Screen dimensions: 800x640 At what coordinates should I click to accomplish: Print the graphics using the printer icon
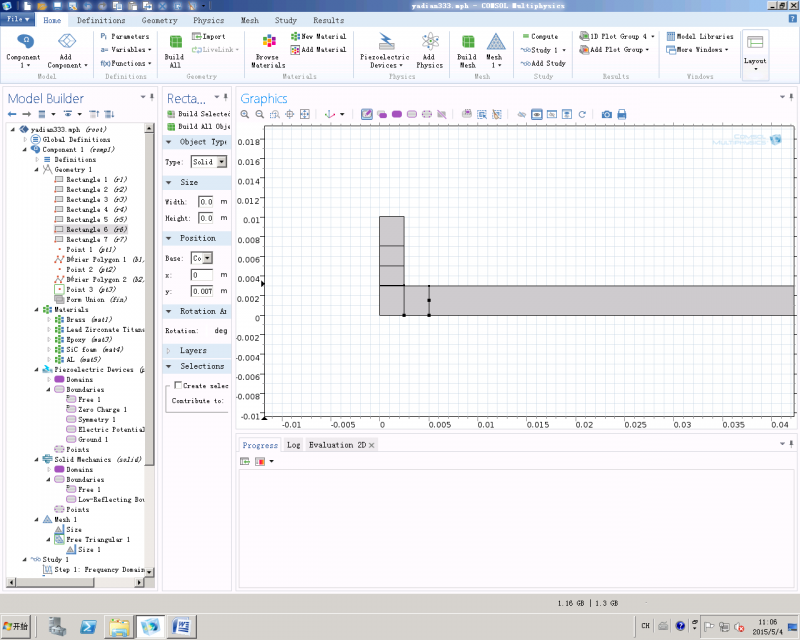tap(622, 114)
